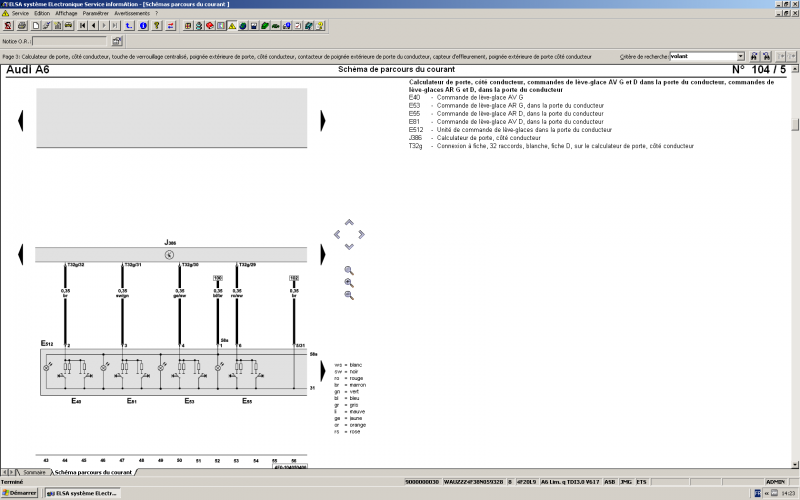Click the black left arrow beside J386 bar

pos(20,255)
